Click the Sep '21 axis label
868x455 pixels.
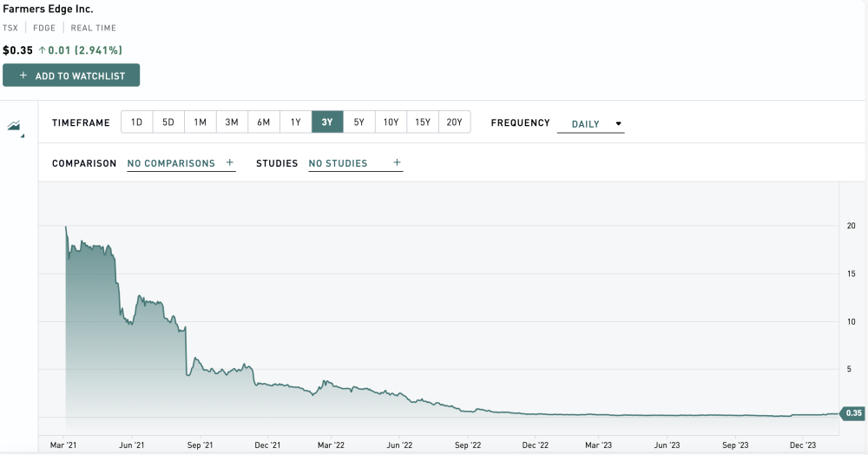[x=200, y=445]
